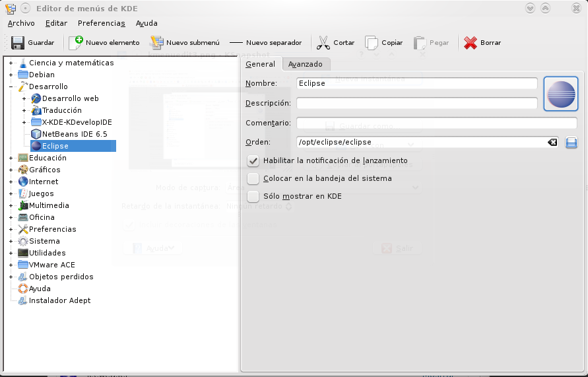
Task: Click the Multimedia icon in the tree
Action: coord(23,205)
